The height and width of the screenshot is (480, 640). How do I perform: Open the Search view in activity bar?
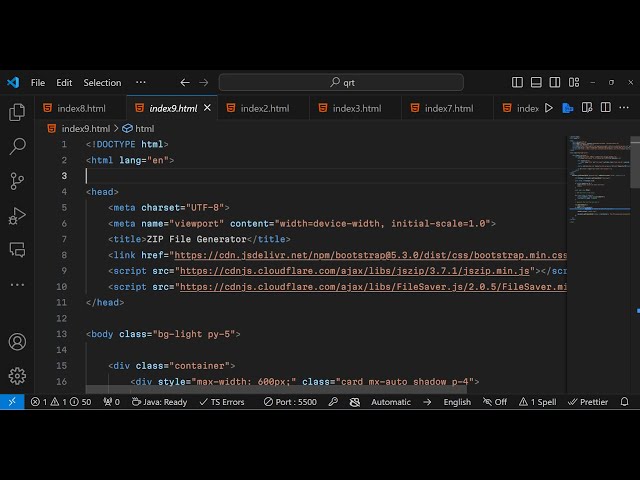(x=17, y=147)
